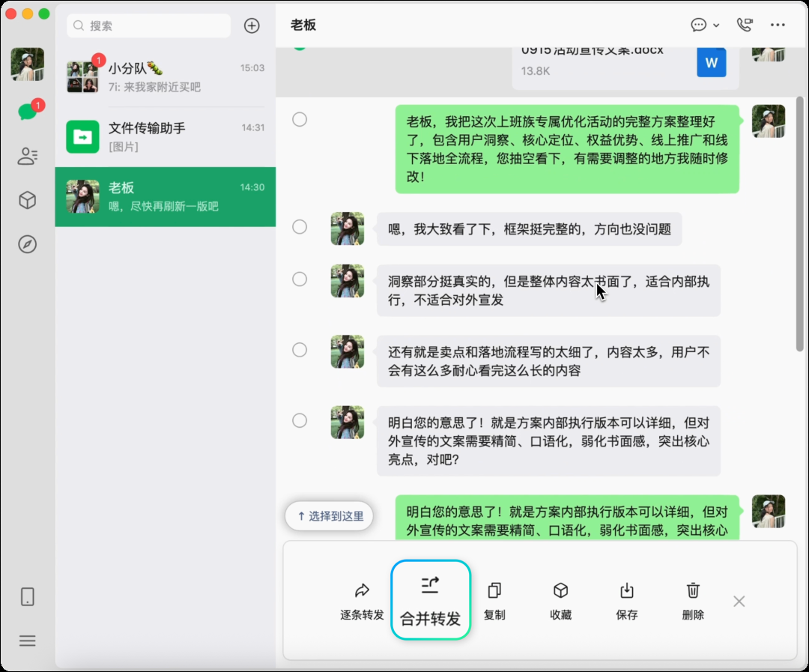Click 逐条转发 to forward one by one
This screenshot has height=672, width=809.
pyautogui.click(x=363, y=602)
